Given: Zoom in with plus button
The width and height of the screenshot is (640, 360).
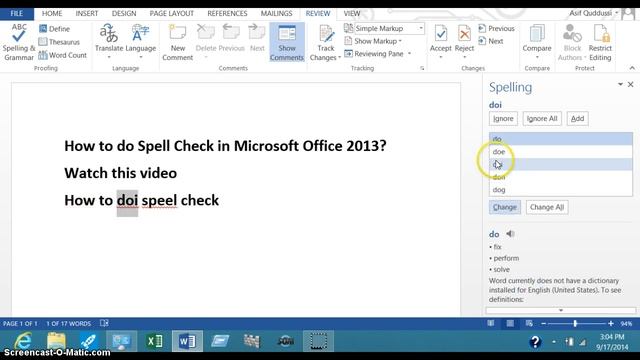Looking at the screenshot, I should 611,324.
